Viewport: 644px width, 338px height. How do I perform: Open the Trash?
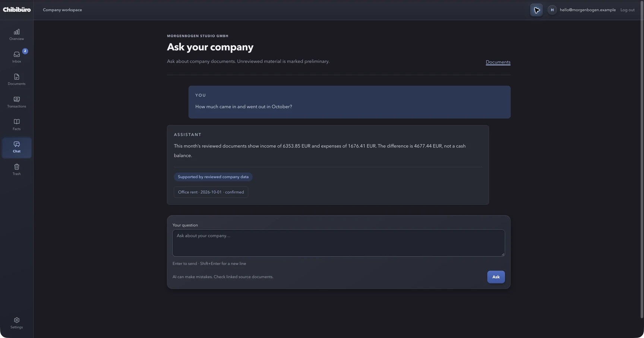(x=16, y=170)
